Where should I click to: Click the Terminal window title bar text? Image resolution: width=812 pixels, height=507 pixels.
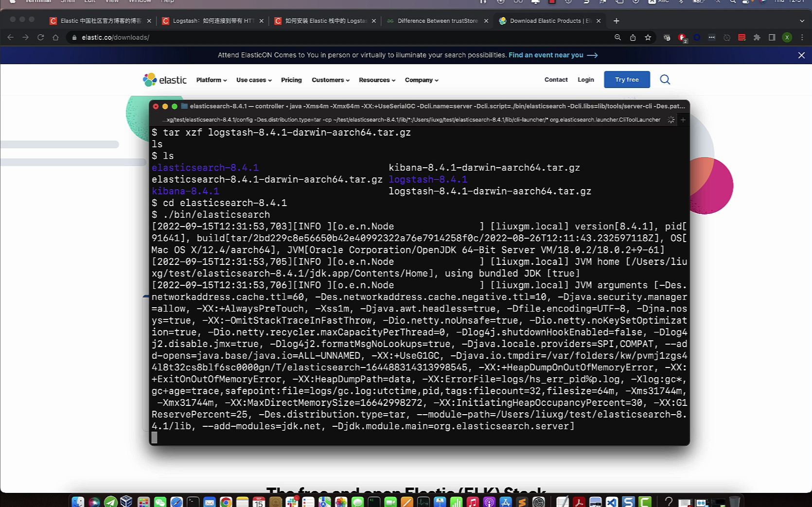pyautogui.click(x=437, y=106)
